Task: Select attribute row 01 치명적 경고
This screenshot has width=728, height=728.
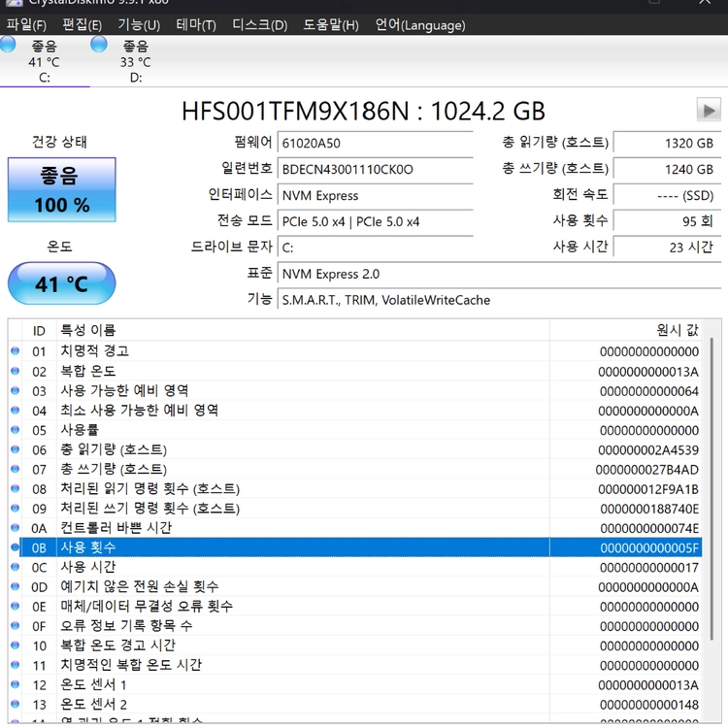Action: coord(355,351)
